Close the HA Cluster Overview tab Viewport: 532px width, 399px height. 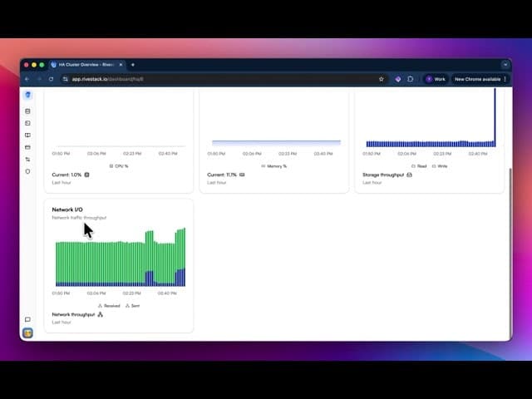click(121, 65)
